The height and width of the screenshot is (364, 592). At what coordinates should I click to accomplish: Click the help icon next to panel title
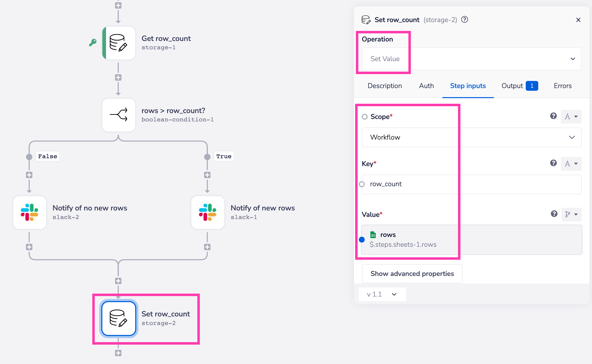[465, 20]
